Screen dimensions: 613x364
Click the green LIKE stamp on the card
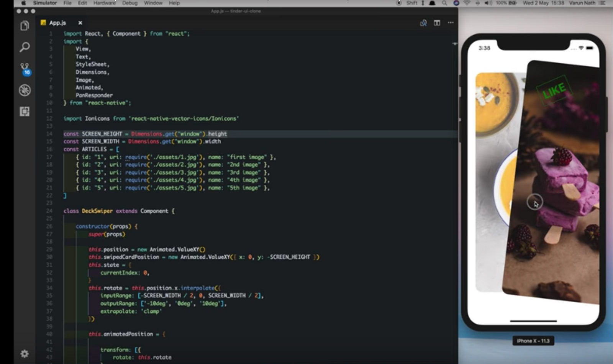click(x=554, y=90)
